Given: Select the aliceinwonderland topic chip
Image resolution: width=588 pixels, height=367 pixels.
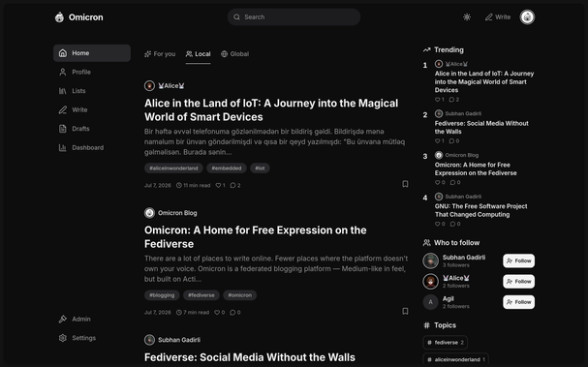Looking at the screenshot, I should [455, 359].
